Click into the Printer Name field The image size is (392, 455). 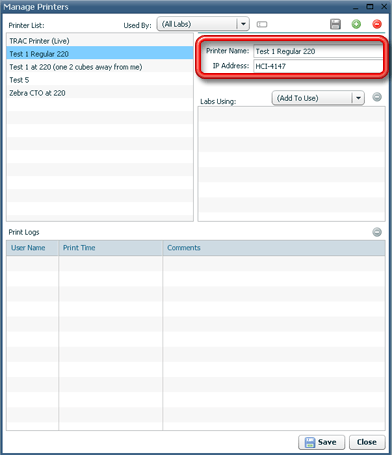point(318,51)
